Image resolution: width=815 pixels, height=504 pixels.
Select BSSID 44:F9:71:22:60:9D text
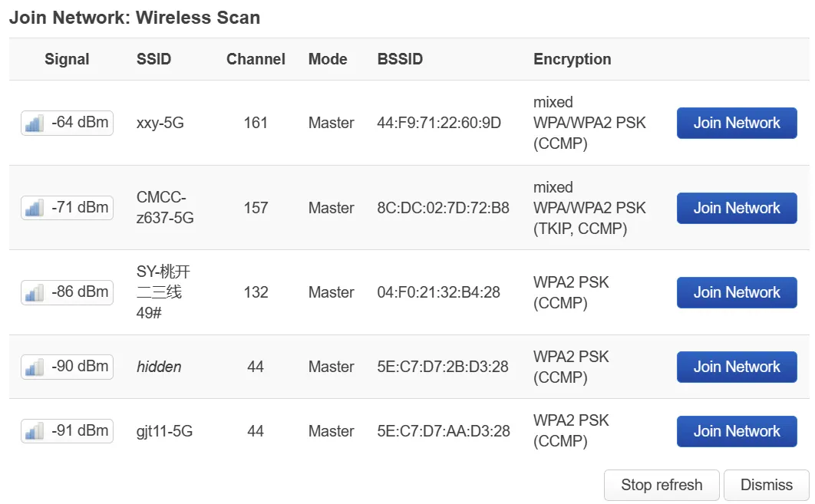pyautogui.click(x=439, y=123)
